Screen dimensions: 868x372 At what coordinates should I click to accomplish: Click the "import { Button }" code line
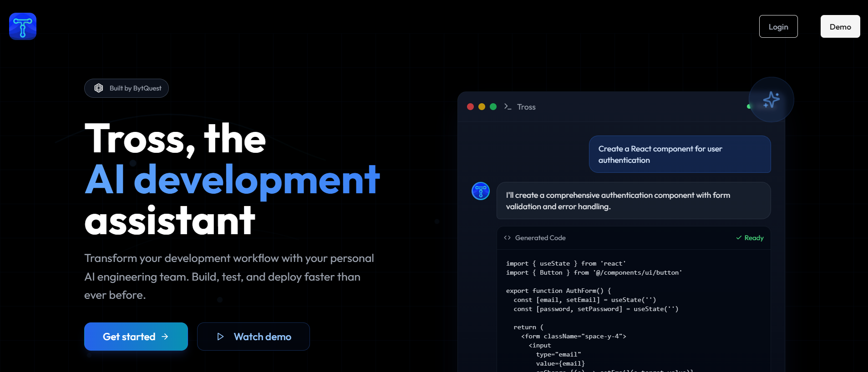click(594, 272)
